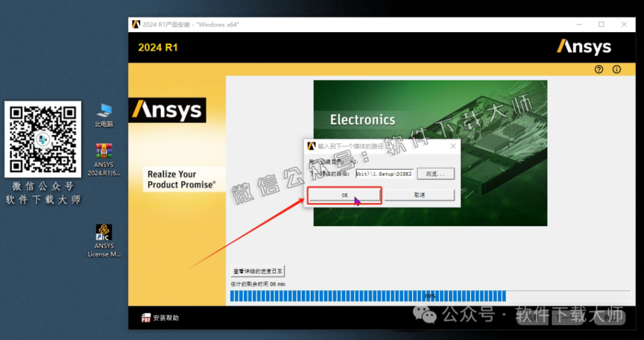Close the Ansys installer window
The height and width of the screenshot is (340, 644).
point(625,25)
